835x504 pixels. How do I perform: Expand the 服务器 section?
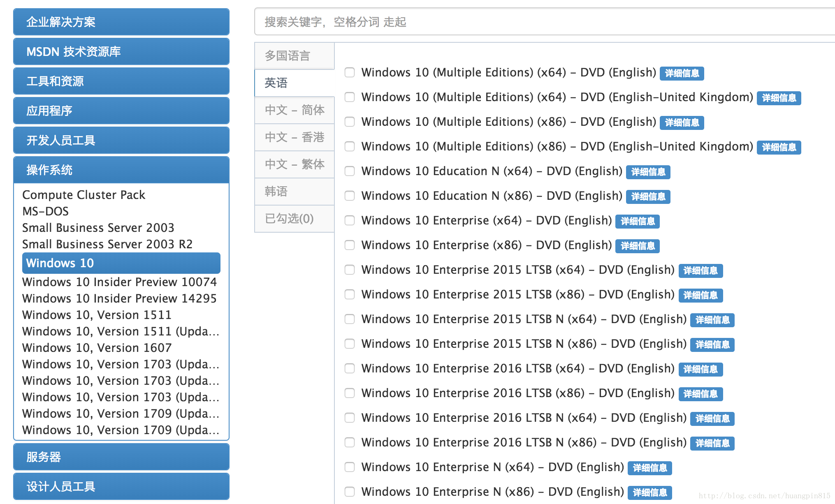(x=121, y=457)
